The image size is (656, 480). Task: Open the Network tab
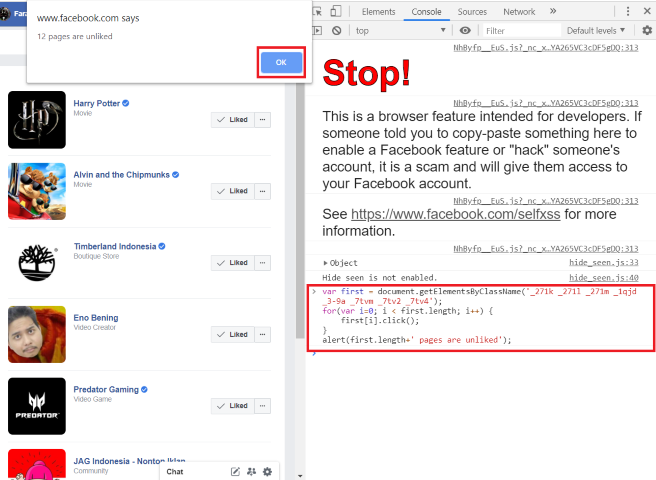(519, 12)
